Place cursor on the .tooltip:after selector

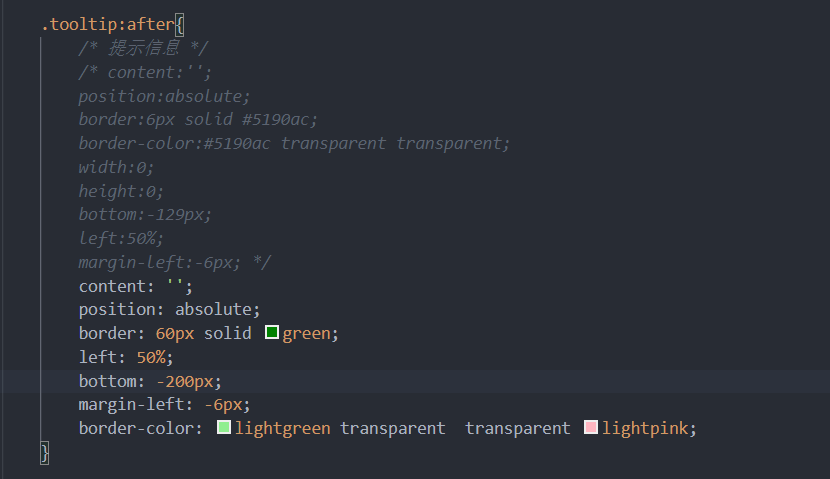[x=108, y=24]
